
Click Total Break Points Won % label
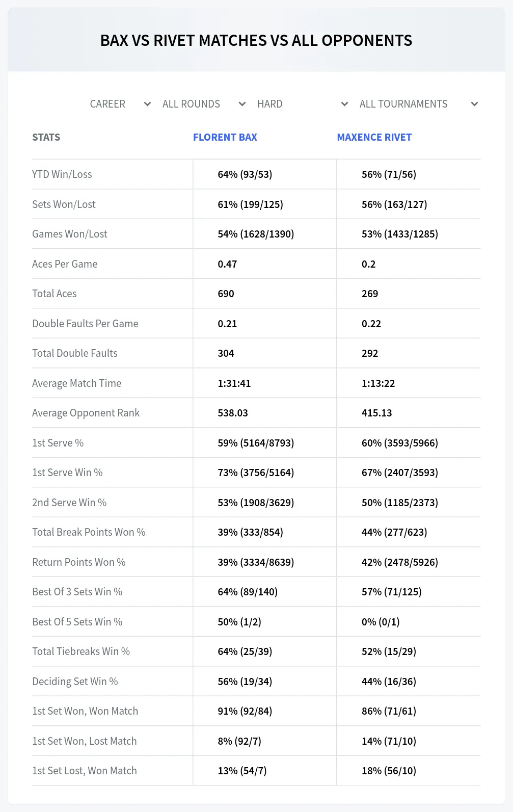tap(89, 532)
